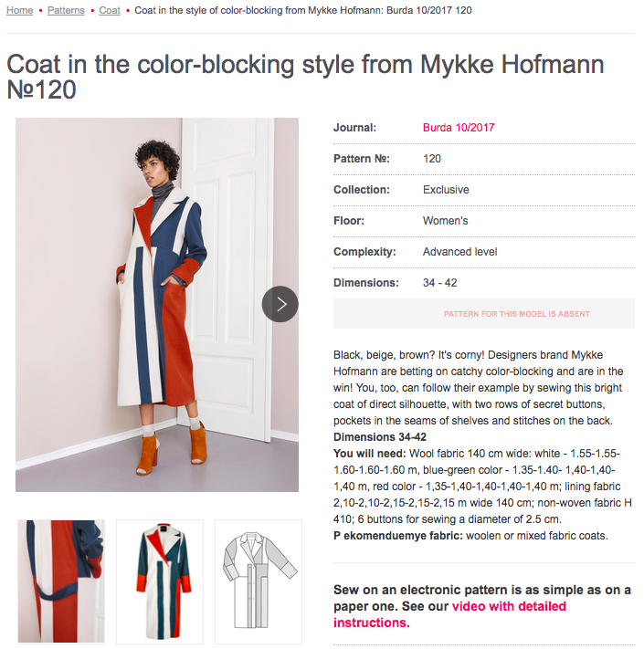
Task: Click the 'You will need:' bold label
Action: [373, 454]
